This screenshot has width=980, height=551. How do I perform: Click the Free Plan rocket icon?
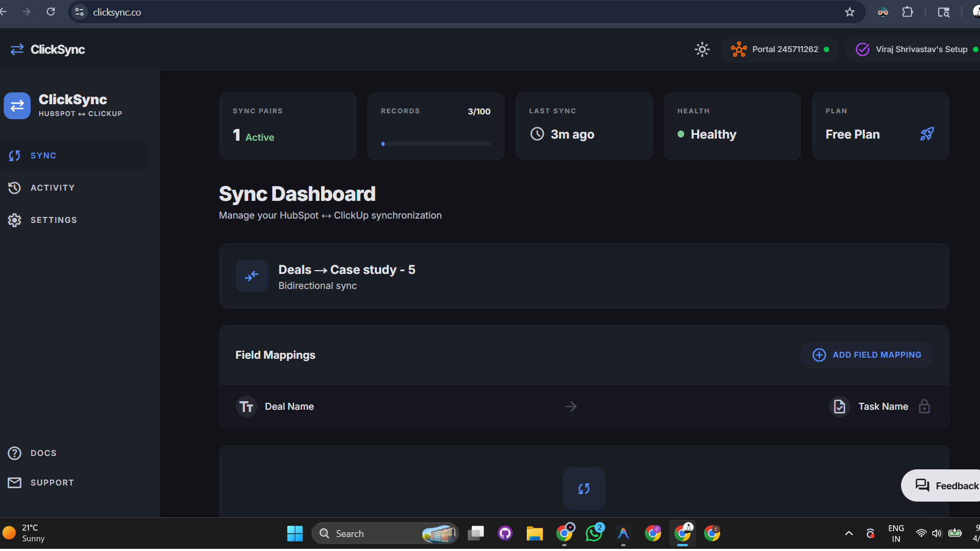pos(927,134)
